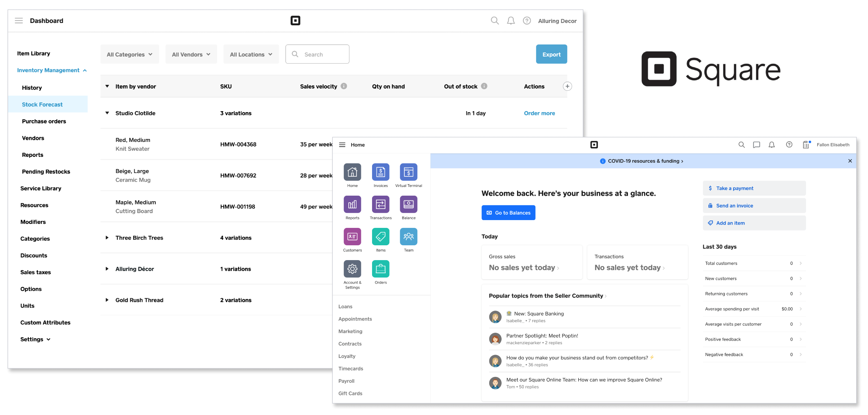The height and width of the screenshot is (415, 868).
Task: Select Stock Forecast in the sidebar
Action: click(x=48, y=104)
